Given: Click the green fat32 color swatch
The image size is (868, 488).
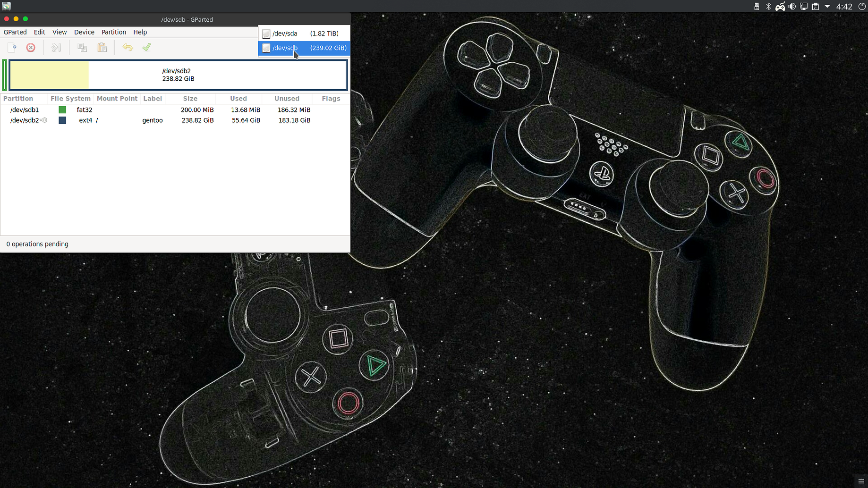Looking at the screenshot, I should [62, 110].
